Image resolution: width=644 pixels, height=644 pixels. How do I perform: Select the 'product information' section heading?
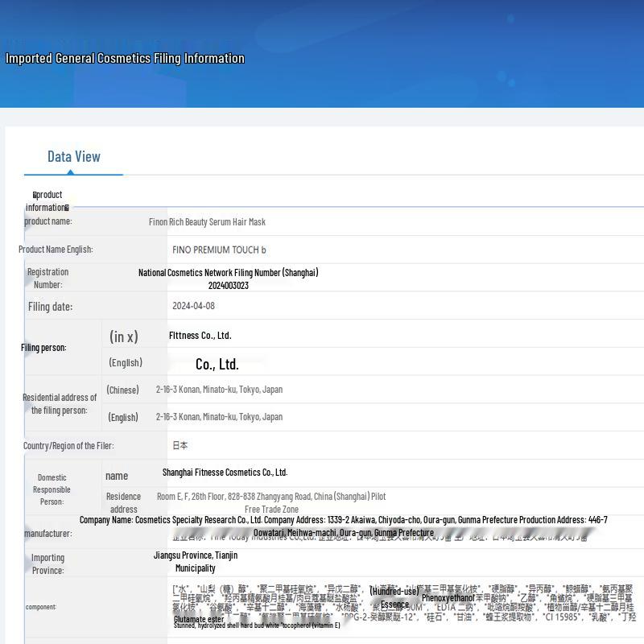47,200
